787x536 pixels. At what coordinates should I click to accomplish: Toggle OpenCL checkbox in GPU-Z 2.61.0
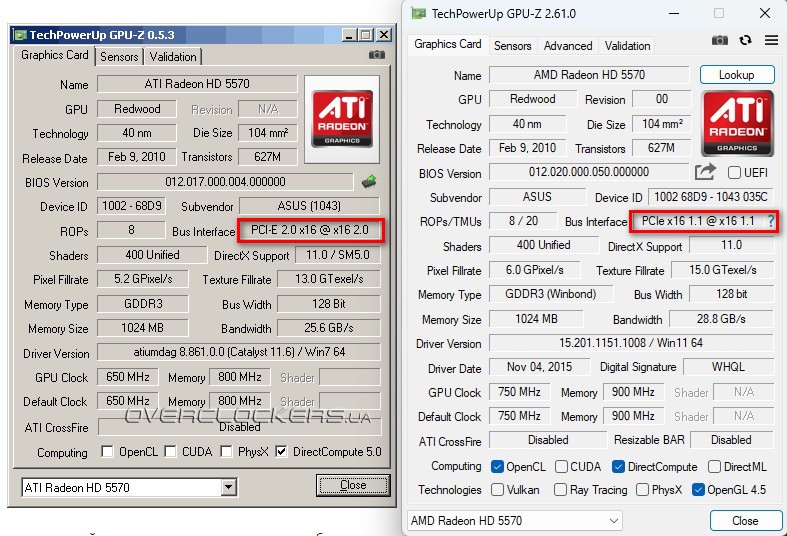497,467
